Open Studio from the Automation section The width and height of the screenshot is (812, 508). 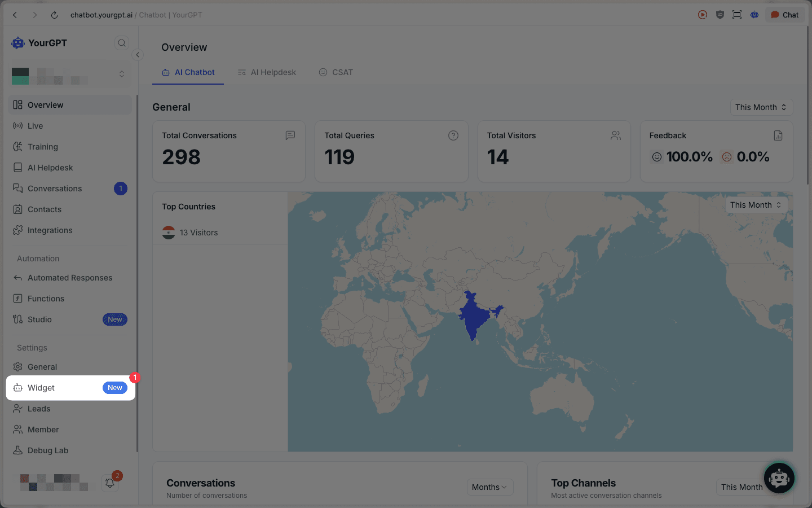39,319
